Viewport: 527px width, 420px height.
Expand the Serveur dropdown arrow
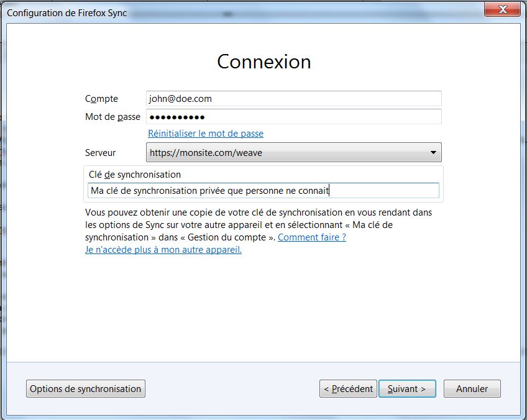[433, 153]
